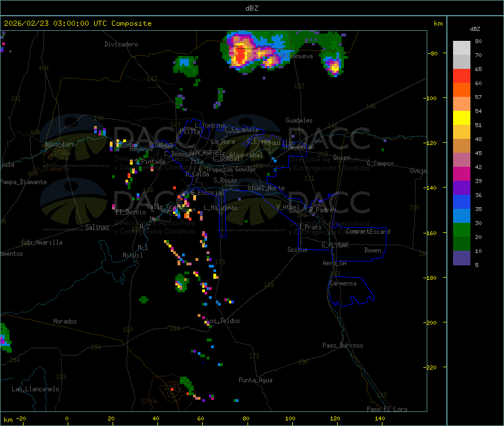Click the C_Española map label
This screenshot has width=504, height=426.
pyautogui.click(x=242, y=130)
